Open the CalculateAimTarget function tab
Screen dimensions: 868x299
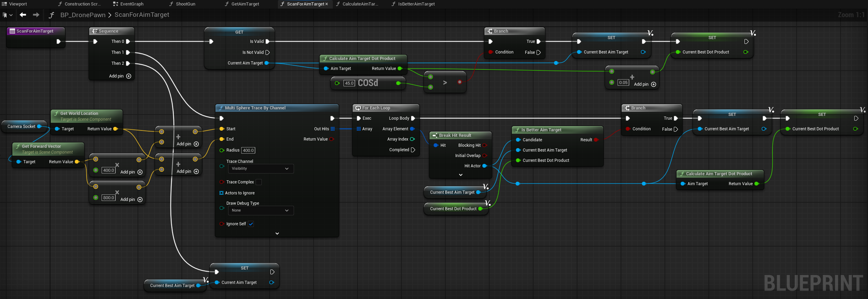click(357, 4)
